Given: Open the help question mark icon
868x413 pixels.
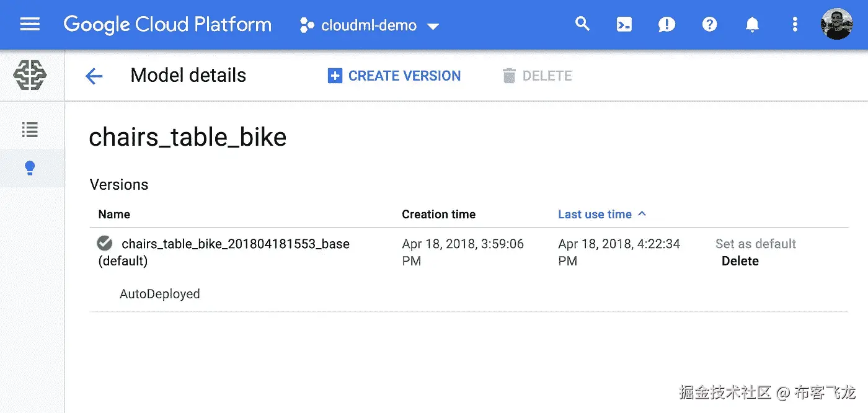Looking at the screenshot, I should tap(709, 24).
